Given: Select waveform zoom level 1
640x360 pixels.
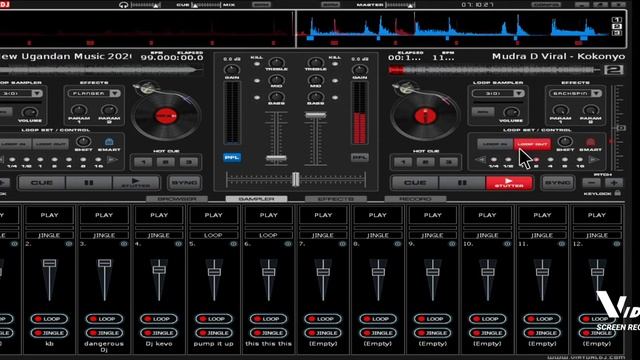Looking at the screenshot, I should tap(617, 20).
